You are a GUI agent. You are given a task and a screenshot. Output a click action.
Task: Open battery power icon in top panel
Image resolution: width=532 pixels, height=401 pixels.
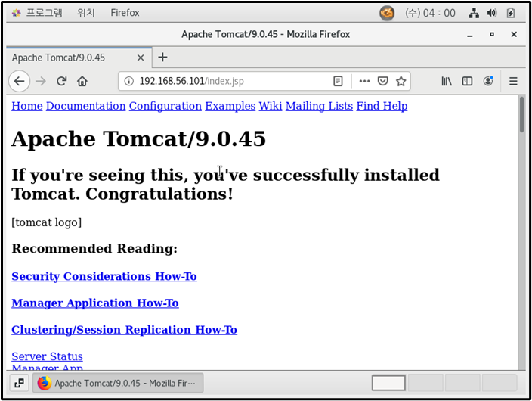tap(511, 14)
